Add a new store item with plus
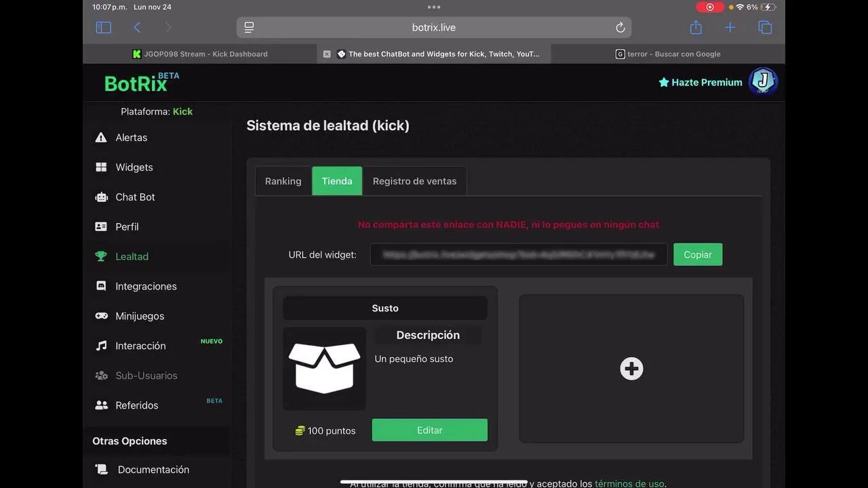Viewport: 868px width, 488px height. point(631,369)
